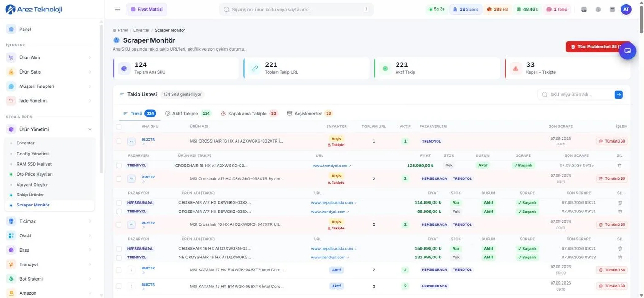The width and height of the screenshot is (644, 298).
Task: Toggle the select-all header checkbox
Action: pyautogui.click(x=119, y=126)
